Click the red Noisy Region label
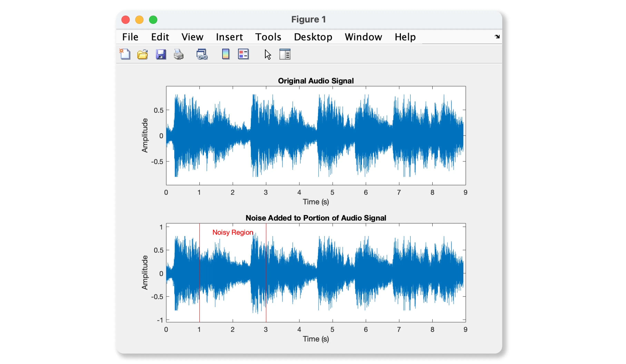626x364 pixels. click(x=233, y=232)
